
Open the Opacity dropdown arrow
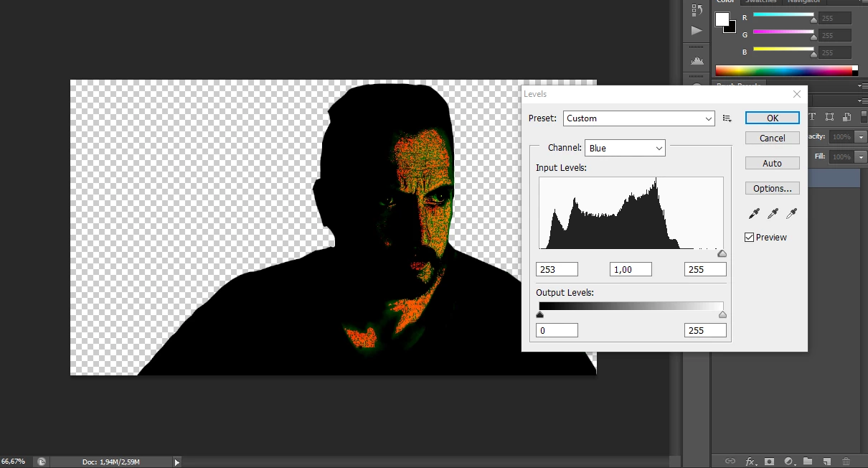coord(860,136)
